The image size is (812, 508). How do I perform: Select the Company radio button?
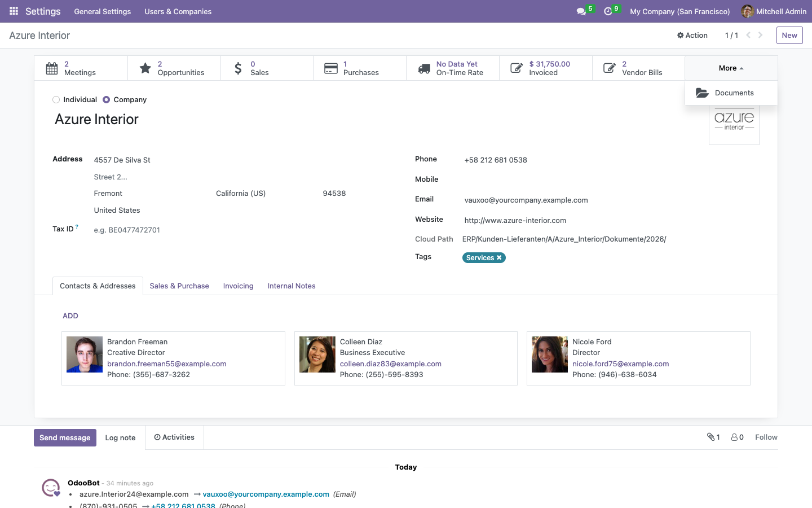tap(106, 100)
